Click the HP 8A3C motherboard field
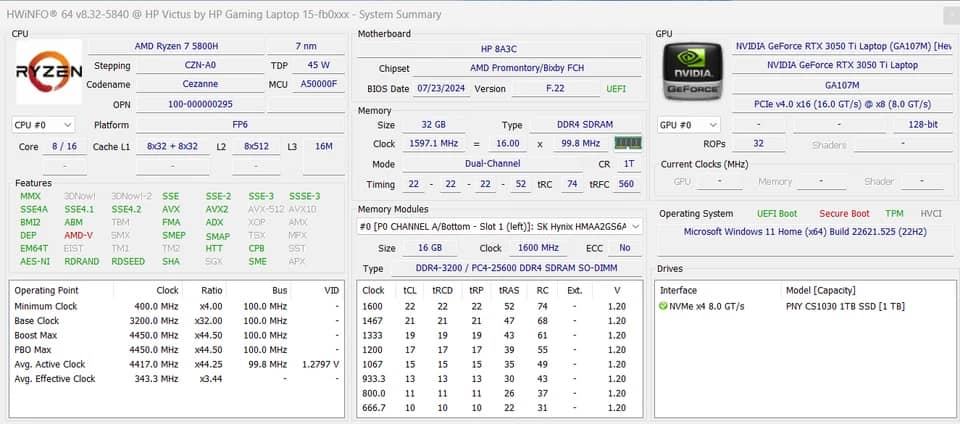The width and height of the screenshot is (960, 424). tap(499, 49)
